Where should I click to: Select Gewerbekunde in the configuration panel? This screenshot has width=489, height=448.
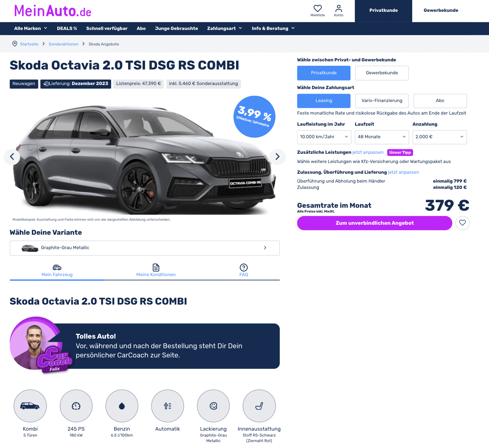point(382,73)
